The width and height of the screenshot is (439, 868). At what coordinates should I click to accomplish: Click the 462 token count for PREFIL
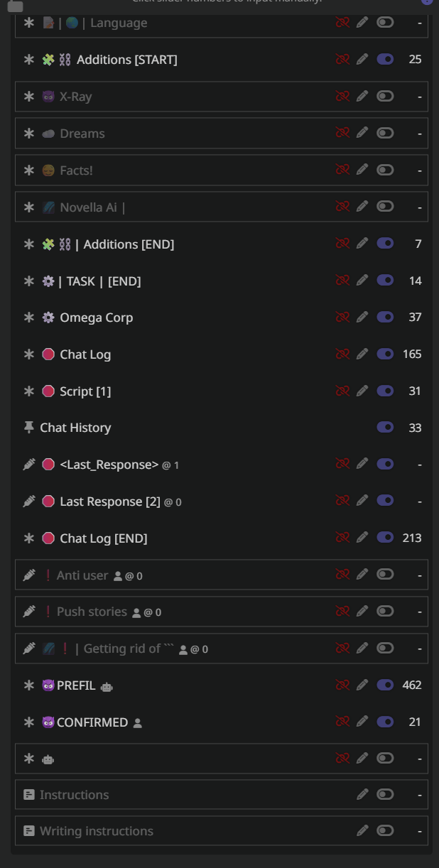pyautogui.click(x=412, y=685)
